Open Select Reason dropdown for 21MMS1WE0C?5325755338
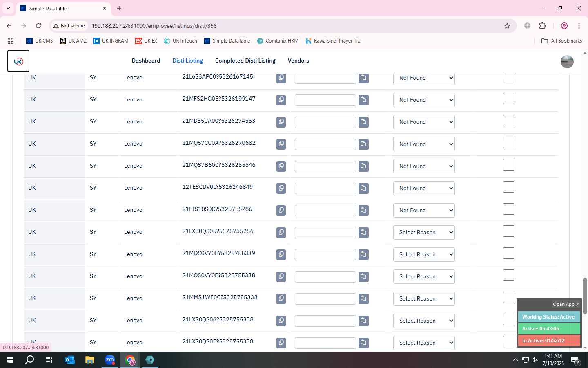 tap(424, 298)
